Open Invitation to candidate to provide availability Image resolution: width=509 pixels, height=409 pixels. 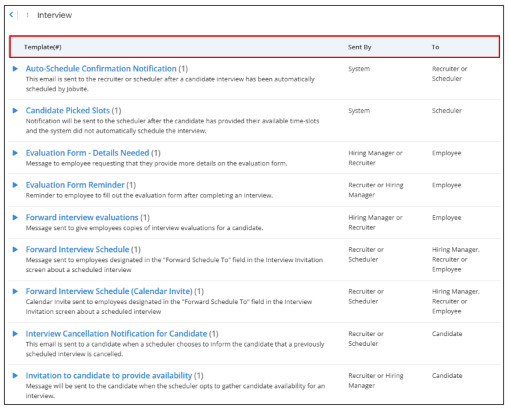109,376
